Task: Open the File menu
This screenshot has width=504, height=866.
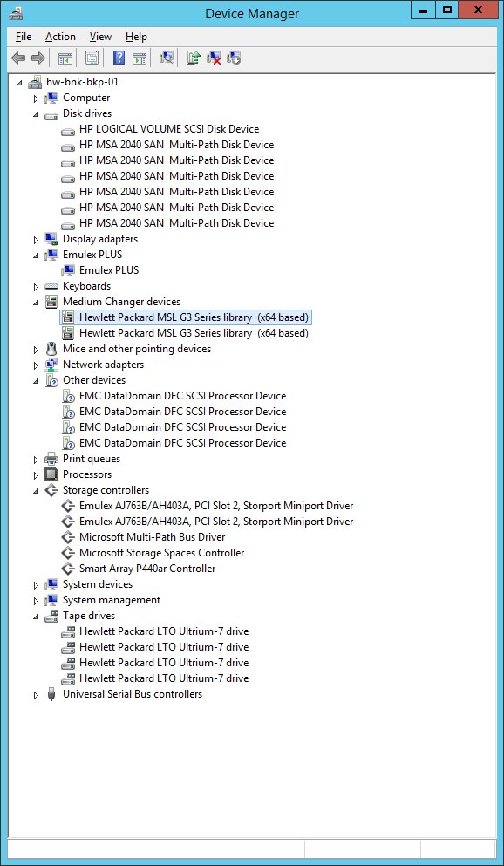Action: 24,37
